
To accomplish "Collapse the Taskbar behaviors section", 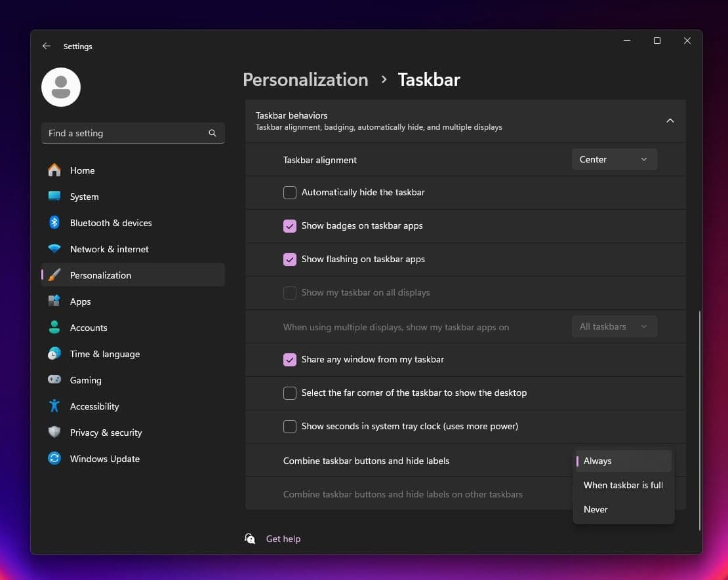I will click(670, 121).
